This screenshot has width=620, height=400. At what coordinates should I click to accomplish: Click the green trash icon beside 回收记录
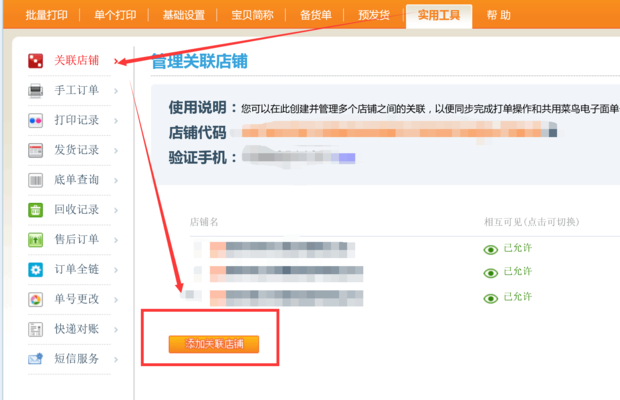36,210
